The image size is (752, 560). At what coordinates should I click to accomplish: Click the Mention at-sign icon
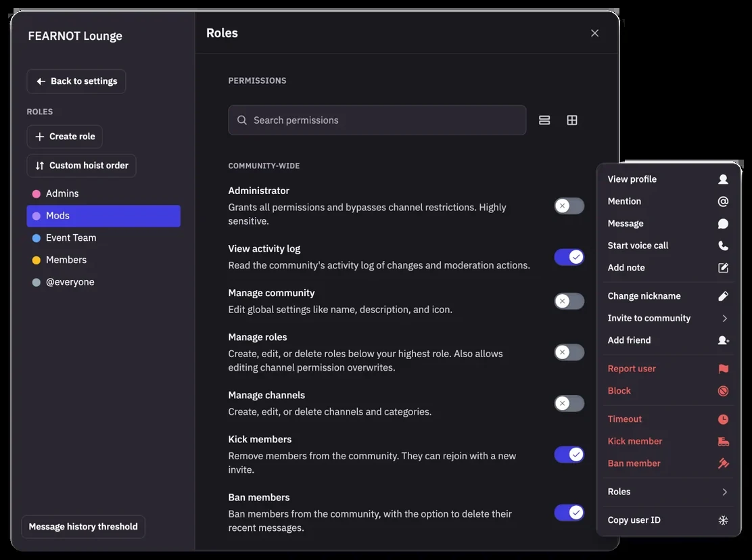pyautogui.click(x=723, y=202)
